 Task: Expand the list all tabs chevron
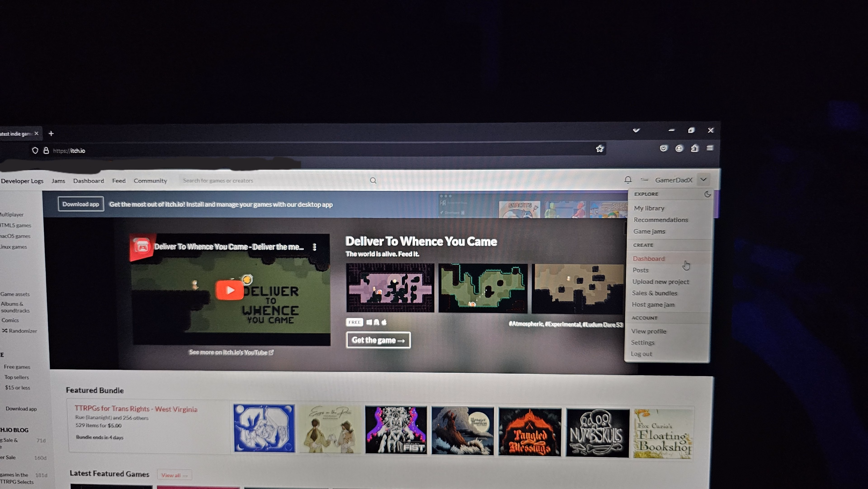[636, 130]
